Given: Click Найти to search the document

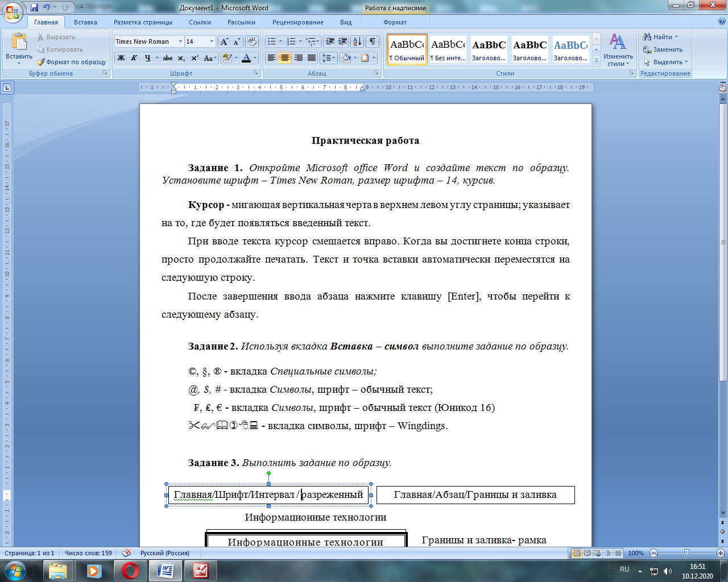Looking at the screenshot, I should 661,37.
